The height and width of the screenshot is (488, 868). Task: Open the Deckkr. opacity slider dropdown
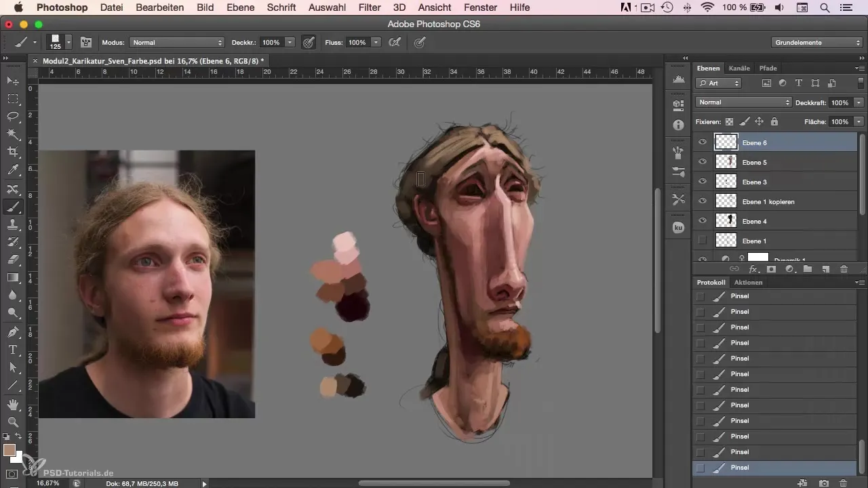pos(290,42)
